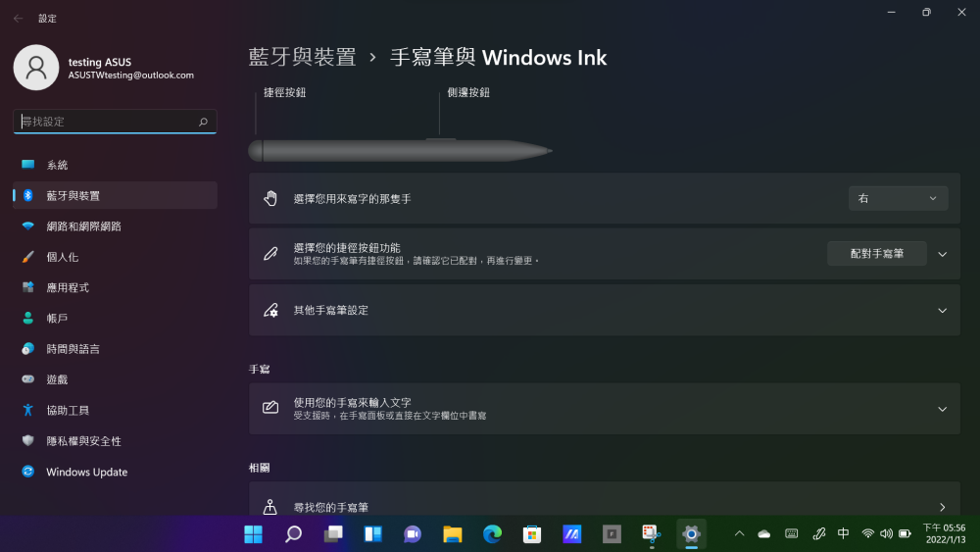Click the 時間與語言 globe icon
The width and height of the screenshot is (980, 552).
point(28,349)
